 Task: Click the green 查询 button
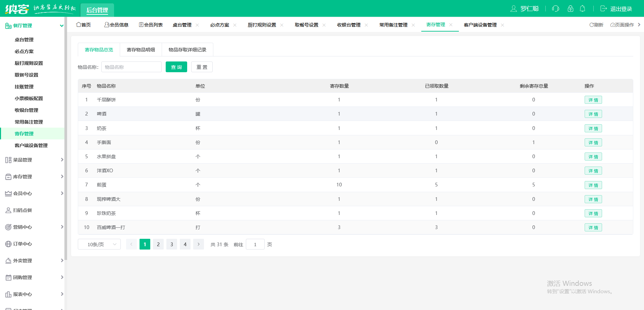(176, 67)
